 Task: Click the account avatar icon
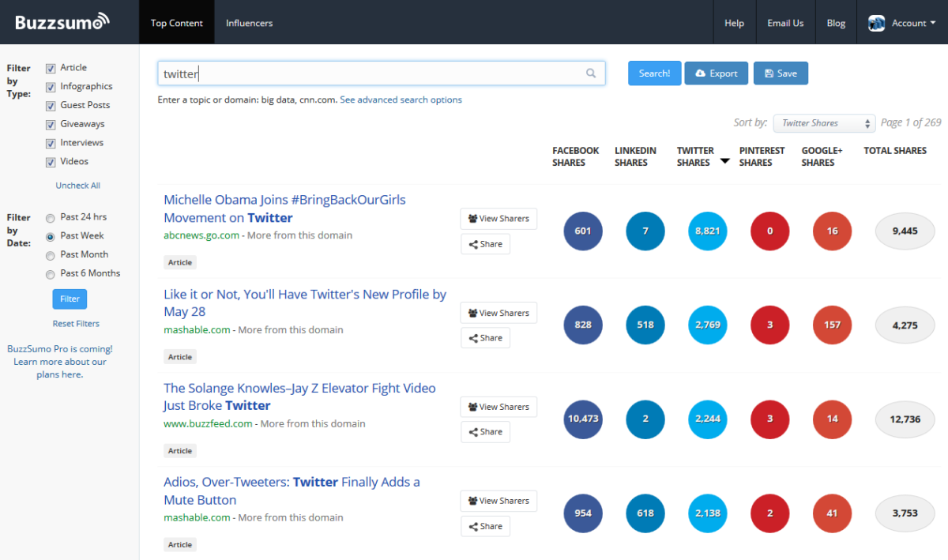coord(876,23)
